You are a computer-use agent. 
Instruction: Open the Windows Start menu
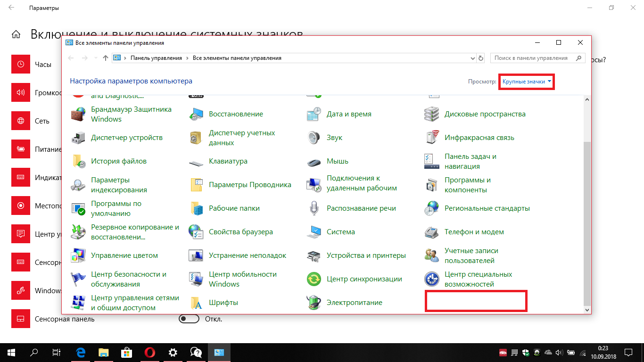[x=11, y=352]
